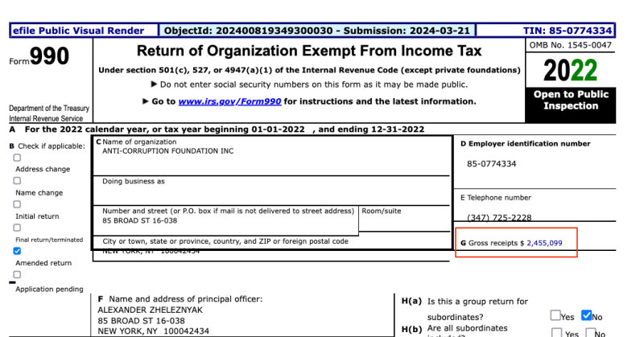Toggle the Application pending checkbox

click(17, 276)
